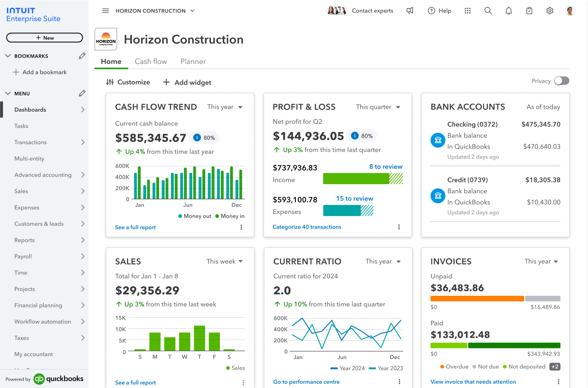
Task: Click the + New button
Action: 44,37
